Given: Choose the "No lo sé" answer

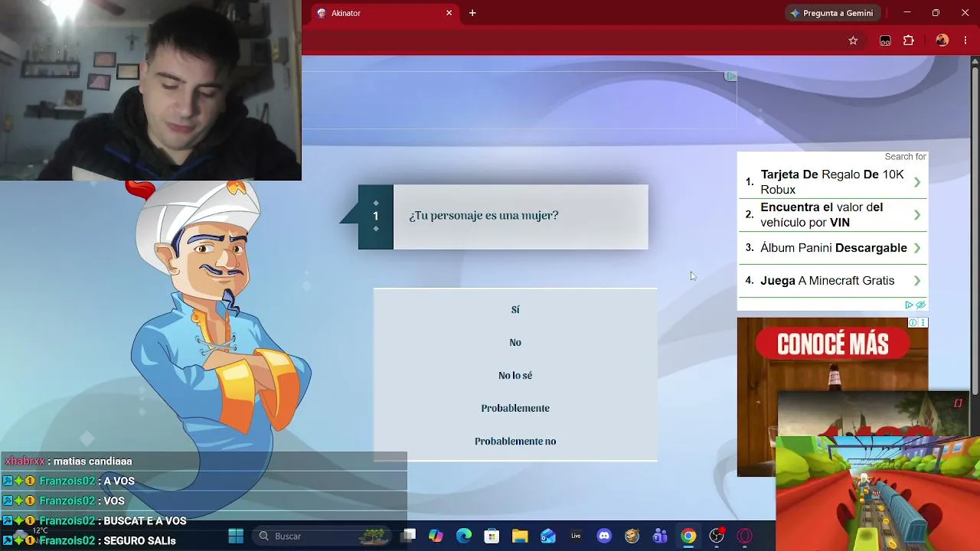Looking at the screenshot, I should [x=515, y=376].
